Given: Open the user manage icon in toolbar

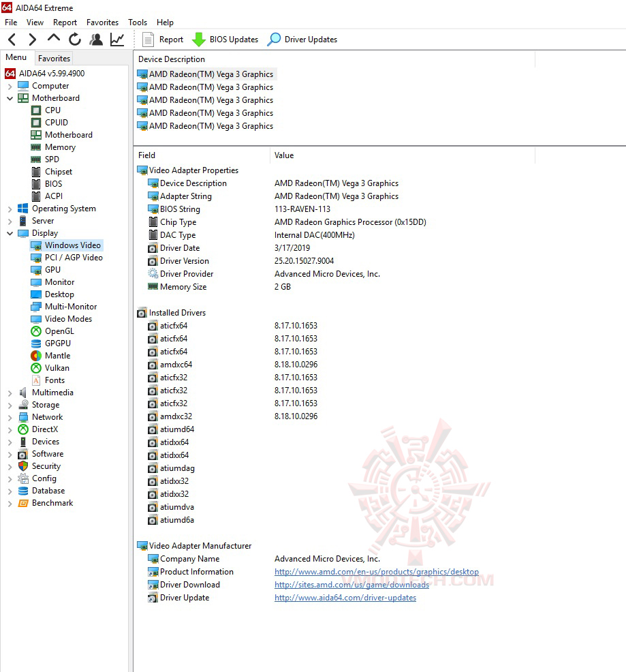Looking at the screenshot, I should (x=96, y=40).
